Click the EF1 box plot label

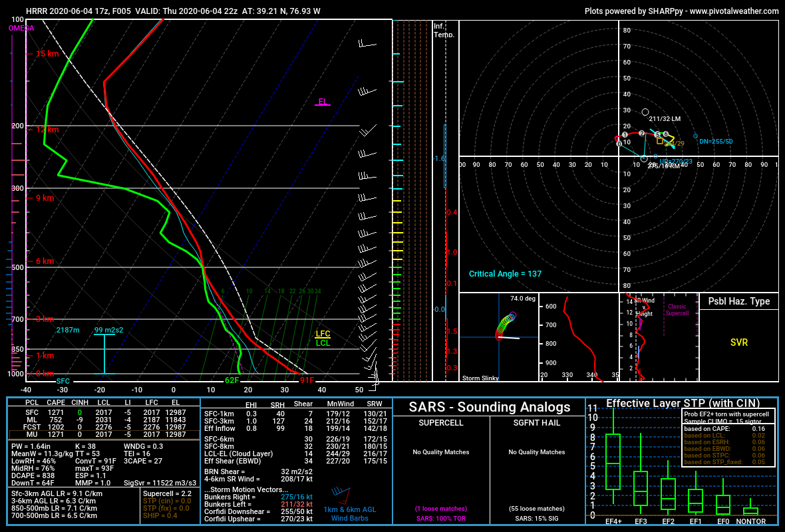(x=695, y=521)
